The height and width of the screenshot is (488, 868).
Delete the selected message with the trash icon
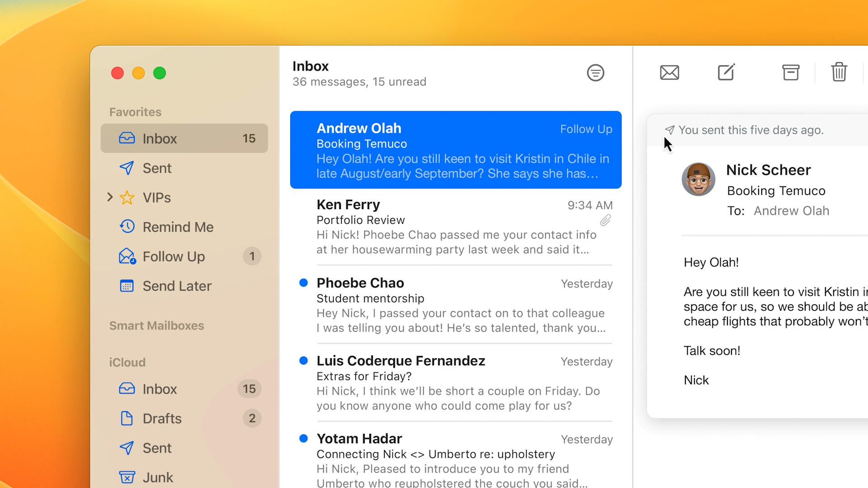click(x=839, y=72)
